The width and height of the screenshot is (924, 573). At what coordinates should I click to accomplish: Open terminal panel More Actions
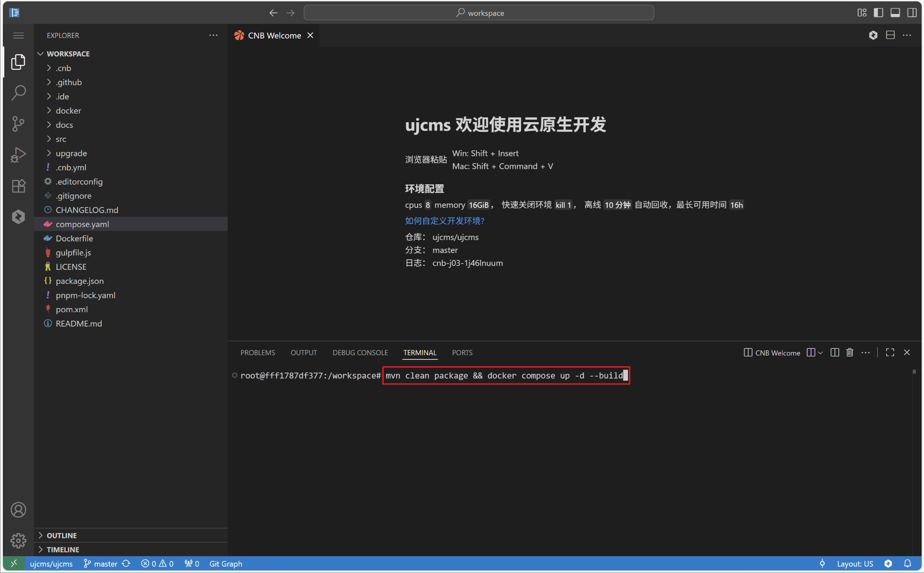point(865,353)
